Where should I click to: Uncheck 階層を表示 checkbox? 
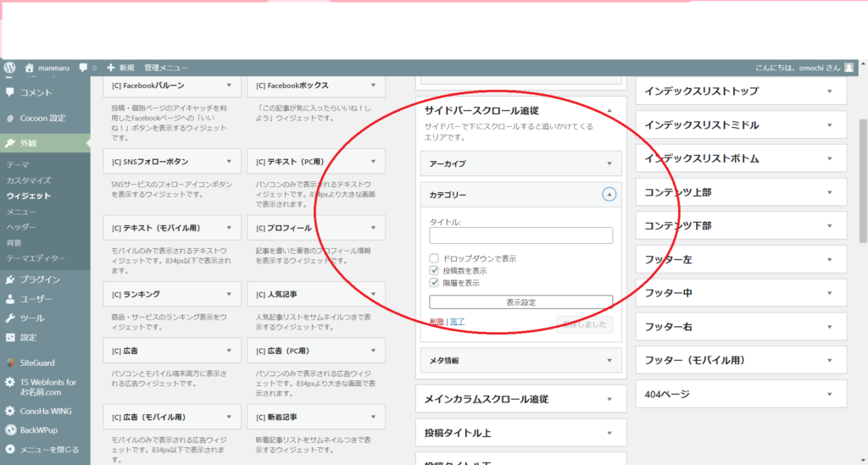(x=434, y=283)
